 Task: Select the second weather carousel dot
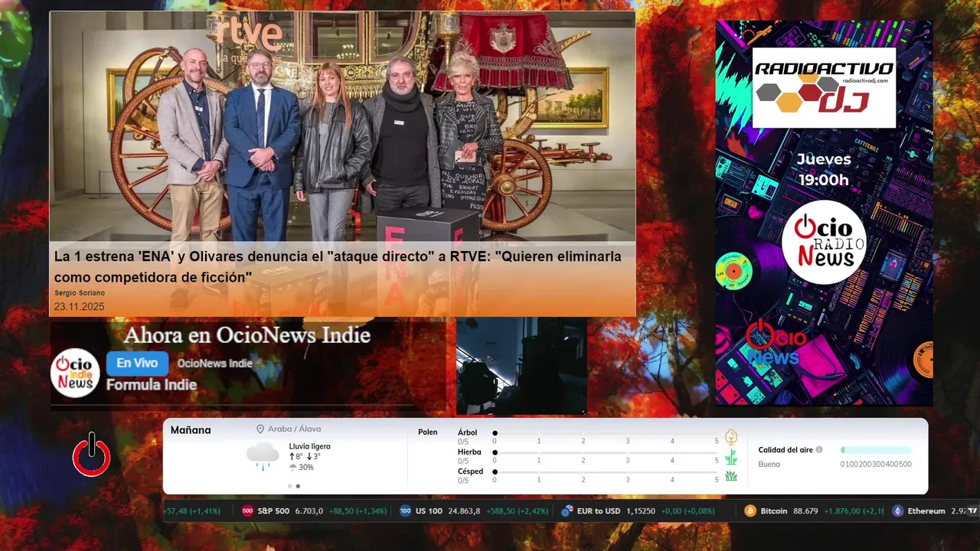click(x=298, y=486)
